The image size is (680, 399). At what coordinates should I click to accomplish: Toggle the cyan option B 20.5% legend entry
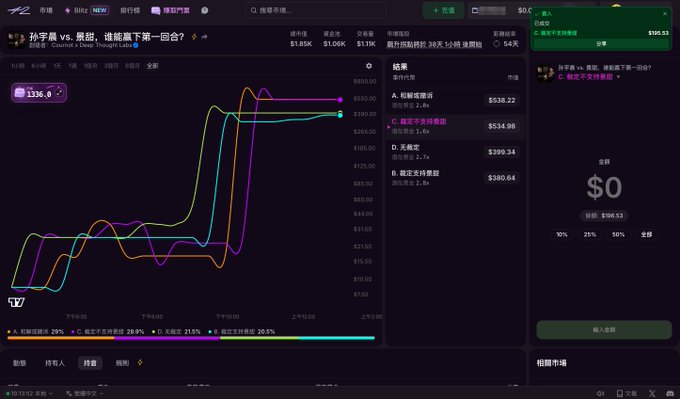tap(242, 331)
